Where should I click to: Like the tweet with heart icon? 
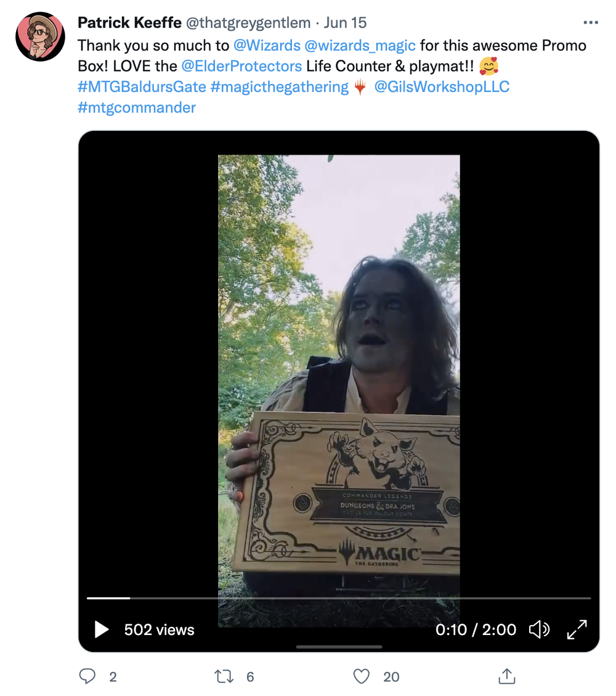coord(362,676)
